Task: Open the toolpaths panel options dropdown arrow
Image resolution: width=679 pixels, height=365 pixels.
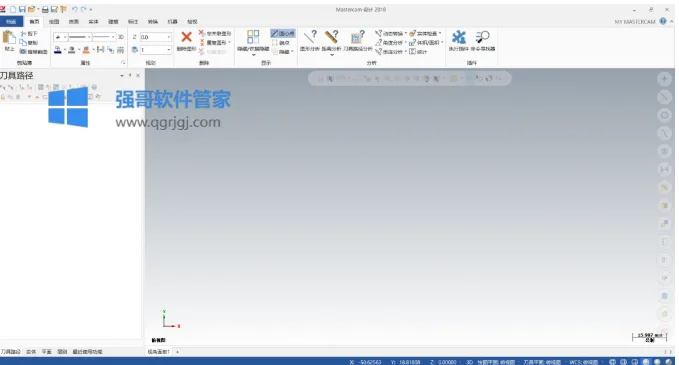Action: tap(122, 75)
